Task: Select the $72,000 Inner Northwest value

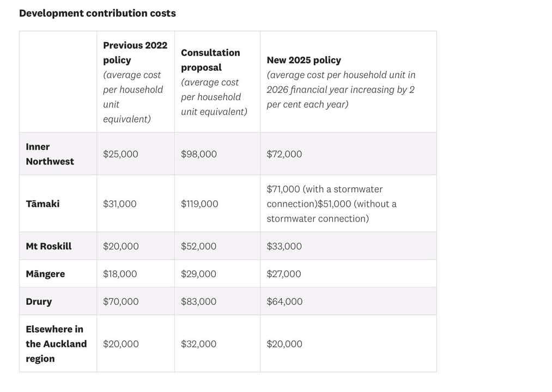Action: point(284,154)
